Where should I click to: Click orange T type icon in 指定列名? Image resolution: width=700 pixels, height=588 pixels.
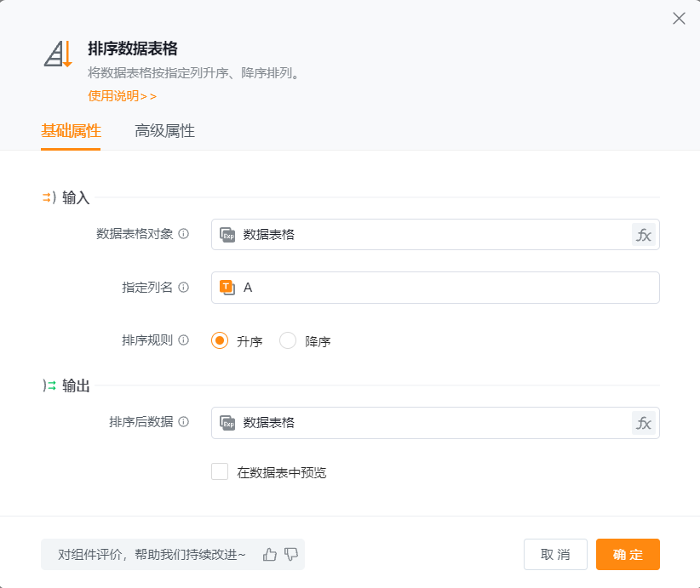tap(227, 288)
